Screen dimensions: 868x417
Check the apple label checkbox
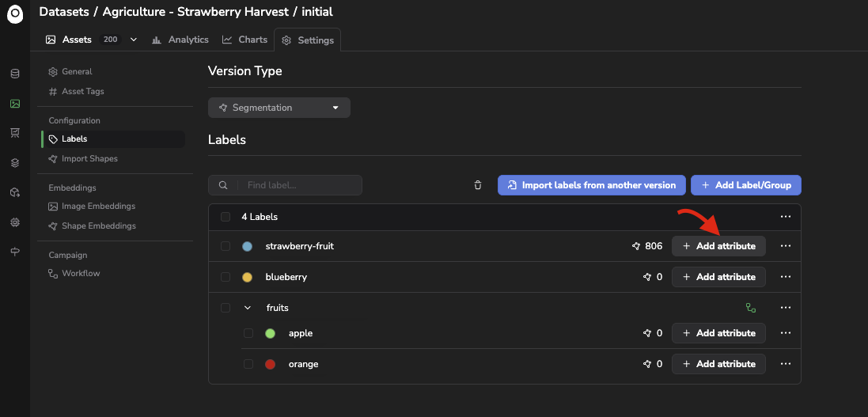248,333
